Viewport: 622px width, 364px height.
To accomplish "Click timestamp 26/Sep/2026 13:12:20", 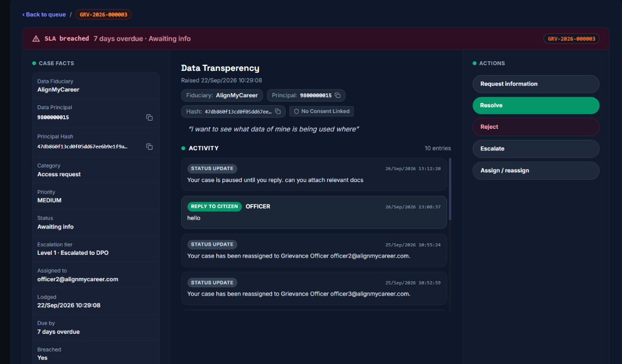I will [x=413, y=169].
